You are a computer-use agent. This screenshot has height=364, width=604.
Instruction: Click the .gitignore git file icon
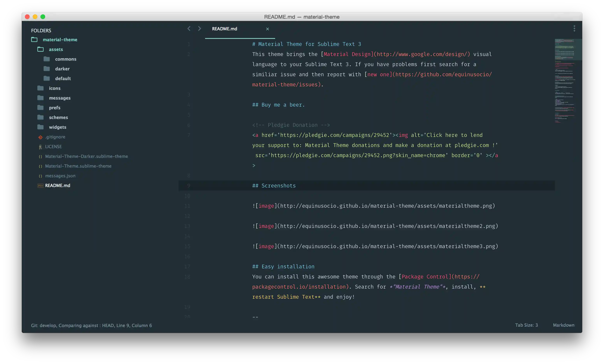[40, 137]
